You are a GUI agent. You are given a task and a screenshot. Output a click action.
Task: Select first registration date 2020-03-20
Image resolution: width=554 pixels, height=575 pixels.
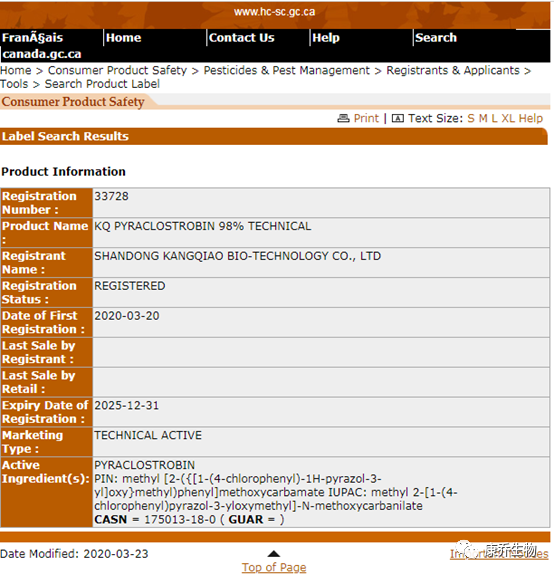[x=127, y=316]
